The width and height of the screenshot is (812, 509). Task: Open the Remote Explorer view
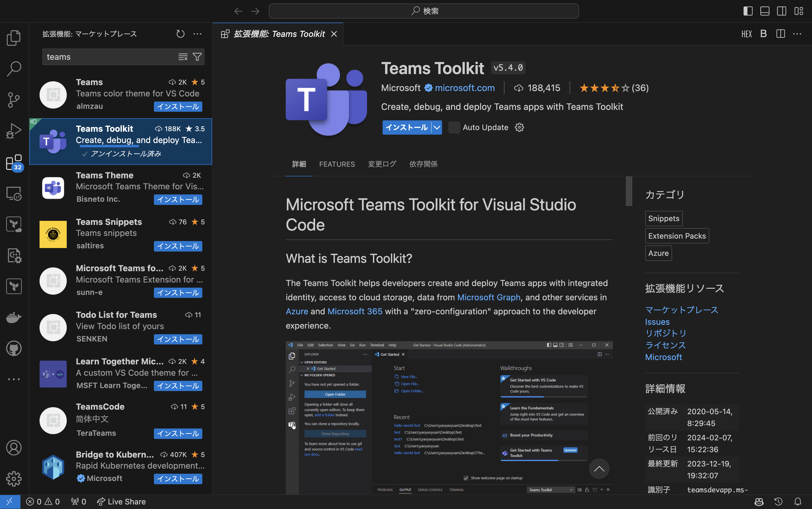click(14, 194)
